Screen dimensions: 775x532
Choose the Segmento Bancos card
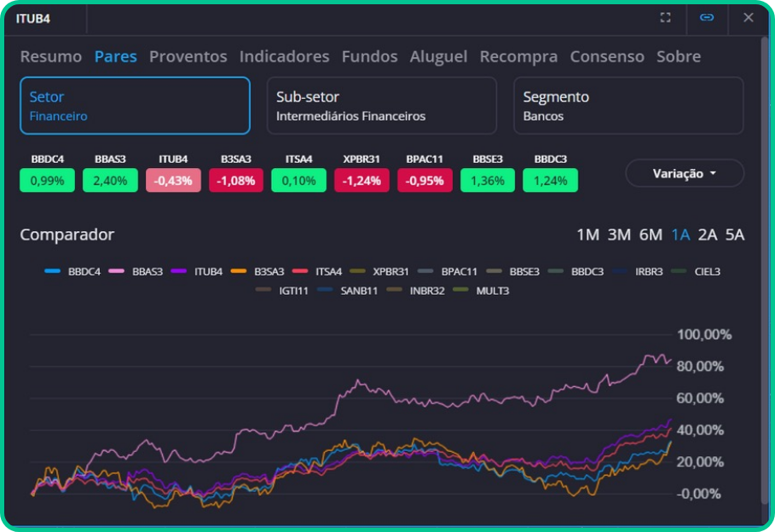628,106
